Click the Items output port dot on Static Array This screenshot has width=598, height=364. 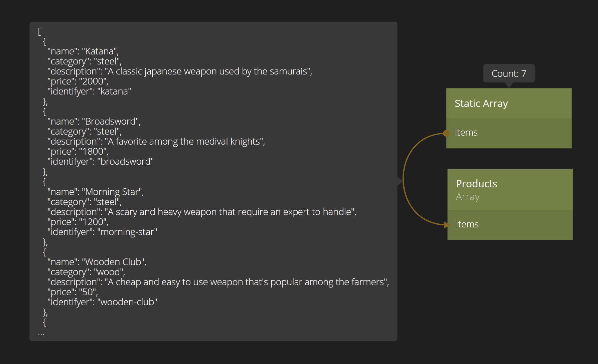point(446,133)
